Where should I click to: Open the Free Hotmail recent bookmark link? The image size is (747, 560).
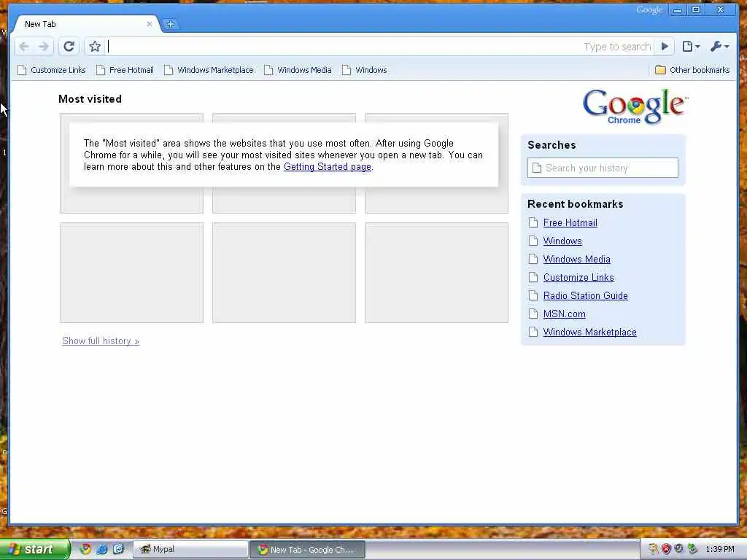[570, 222]
